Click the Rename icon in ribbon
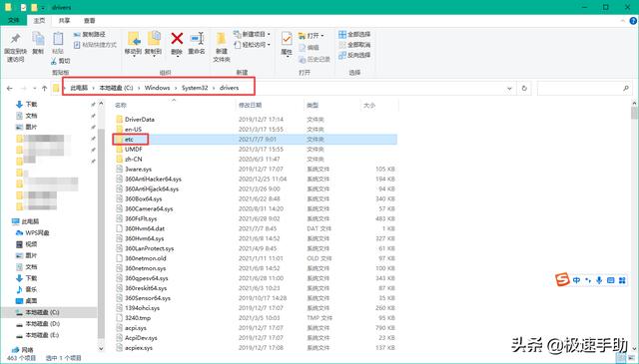 197,39
